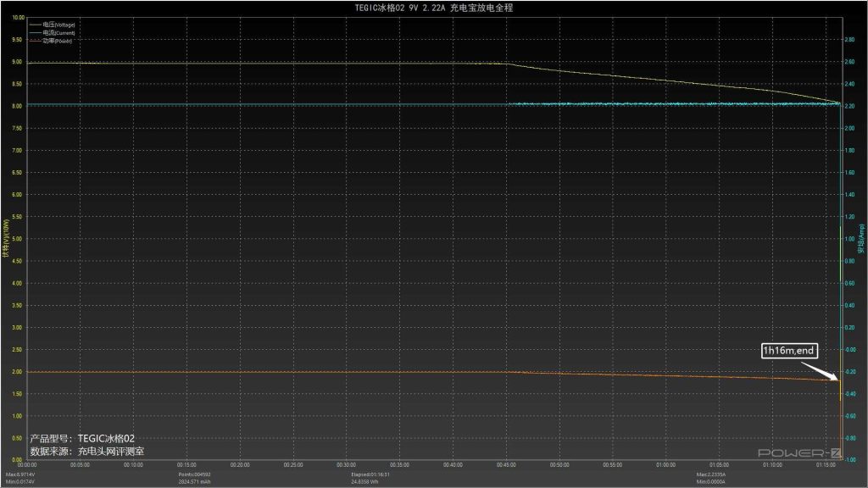868x488 pixels.
Task: Click the "00:05:00" time axis label
Action: pyautogui.click(x=81, y=465)
